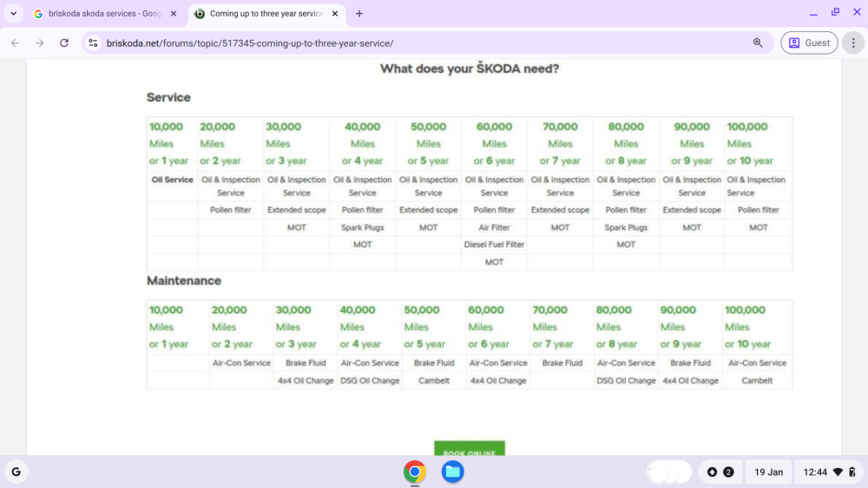Click the Maintenance table '80,000' miles header
Image resolution: width=868 pixels, height=488 pixels.
(614, 310)
